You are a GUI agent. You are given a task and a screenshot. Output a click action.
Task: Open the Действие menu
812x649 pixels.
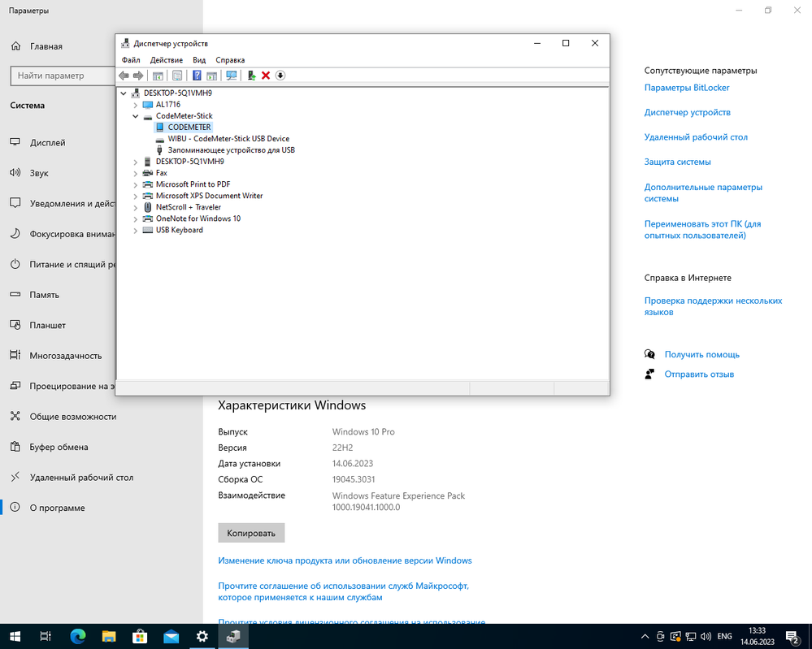click(167, 60)
